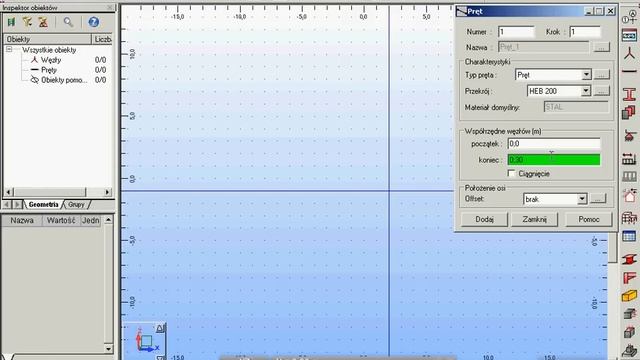Switch to the Grupy tab
Image resolution: width=640 pixels, height=360 pixels.
tap(76, 204)
